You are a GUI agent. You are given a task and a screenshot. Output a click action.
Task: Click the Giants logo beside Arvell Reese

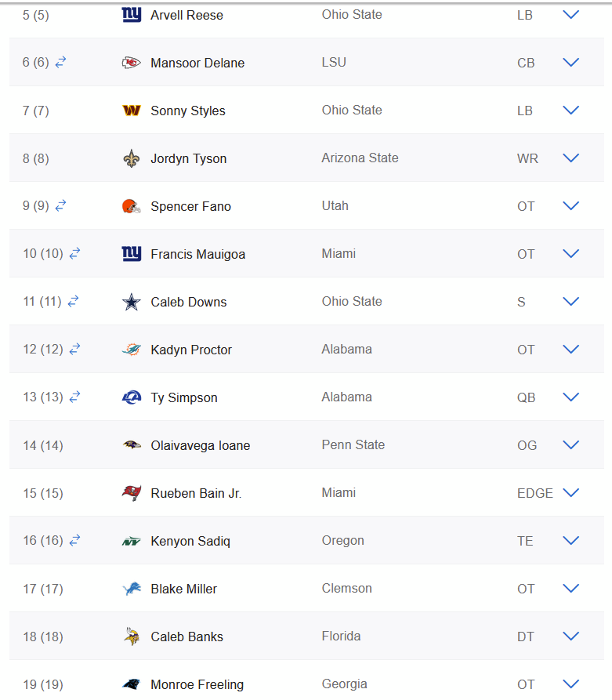pos(131,15)
